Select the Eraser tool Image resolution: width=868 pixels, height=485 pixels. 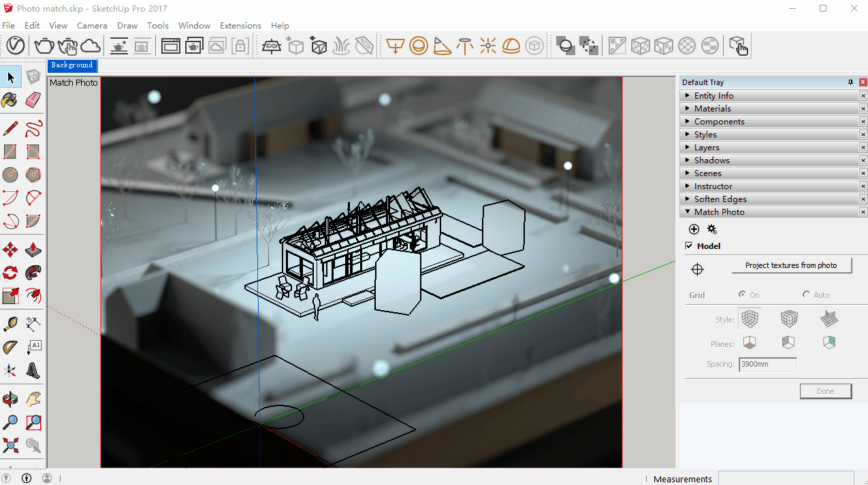(x=33, y=100)
